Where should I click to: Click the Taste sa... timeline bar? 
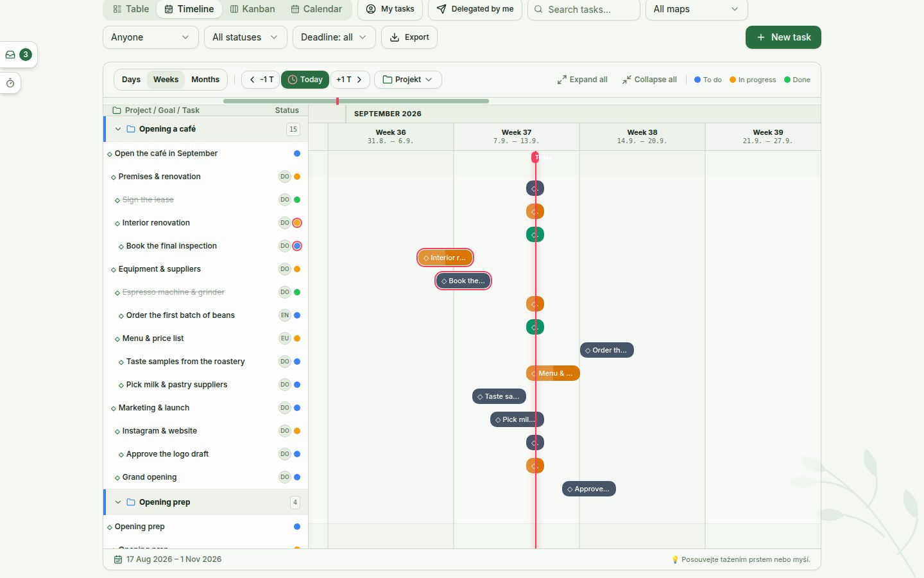499,396
